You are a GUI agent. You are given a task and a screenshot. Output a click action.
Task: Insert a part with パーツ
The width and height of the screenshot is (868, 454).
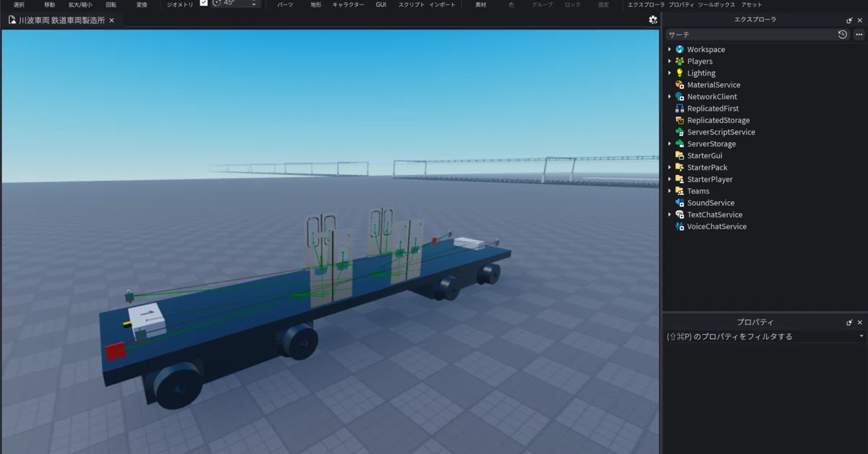click(x=285, y=4)
